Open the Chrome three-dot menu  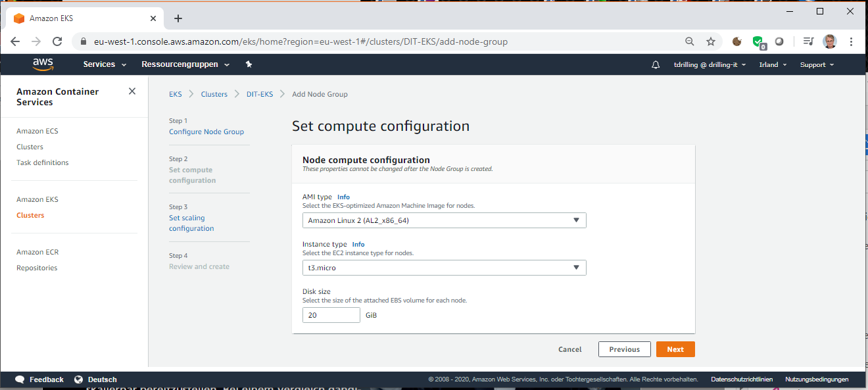852,41
